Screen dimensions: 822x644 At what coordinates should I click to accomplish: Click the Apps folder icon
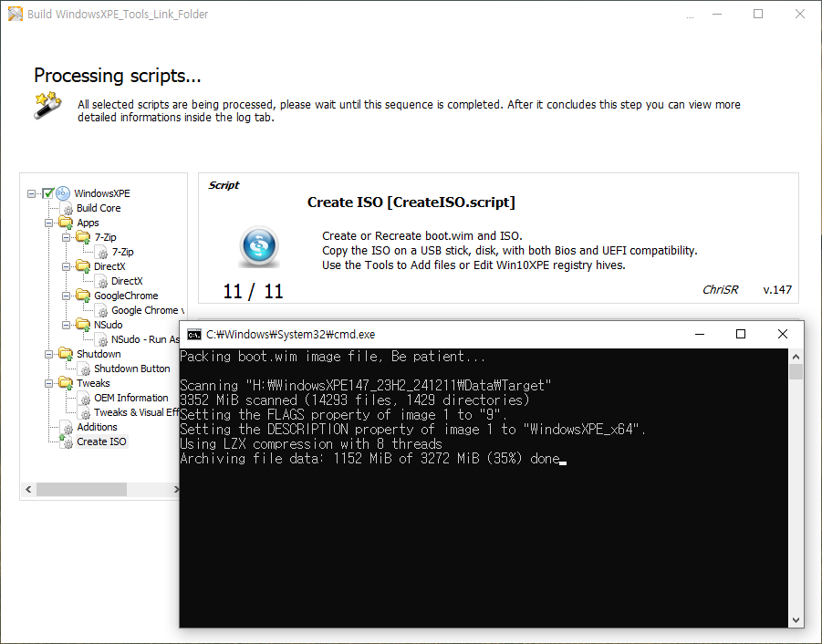[x=66, y=223]
